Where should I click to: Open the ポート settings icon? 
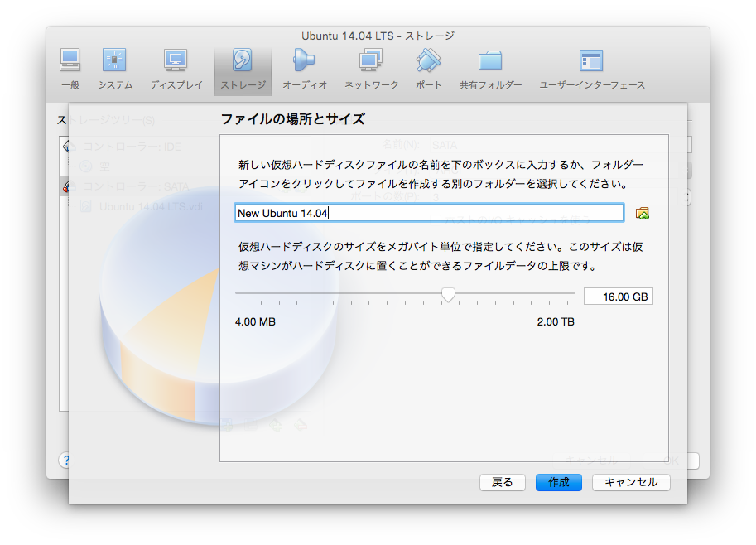point(428,70)
